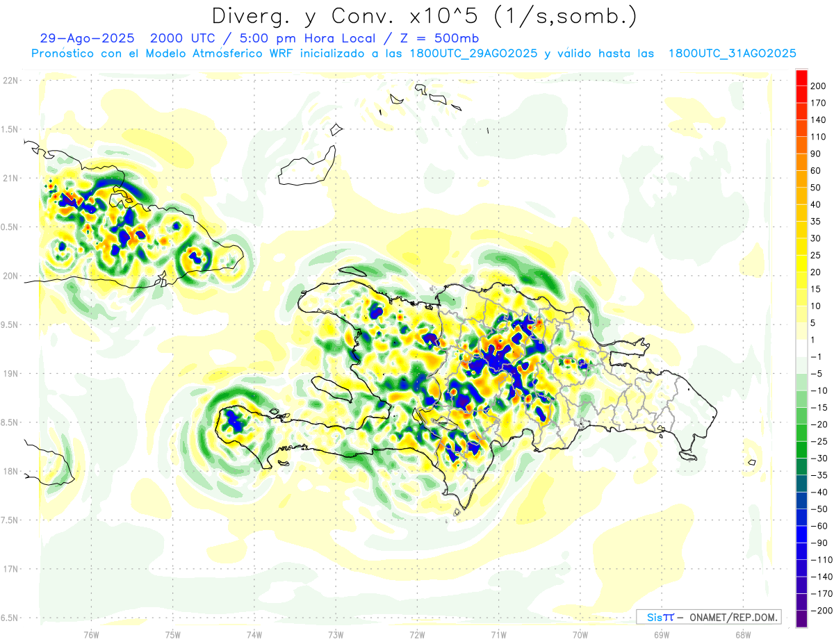Image resolution: width=834 pixels, height=644 pixels.
Task: Select the '73W' longitude label
Action: click(x=336, y=634)
